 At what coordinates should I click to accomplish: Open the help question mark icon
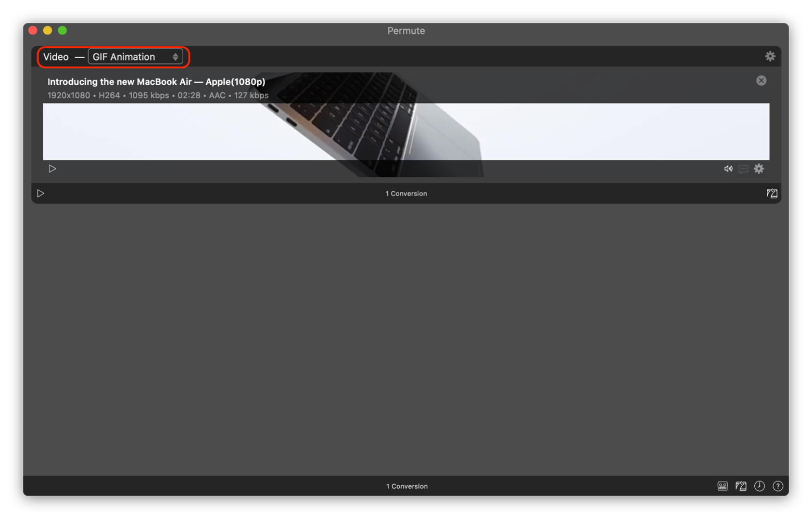click(x=778, y=486)
